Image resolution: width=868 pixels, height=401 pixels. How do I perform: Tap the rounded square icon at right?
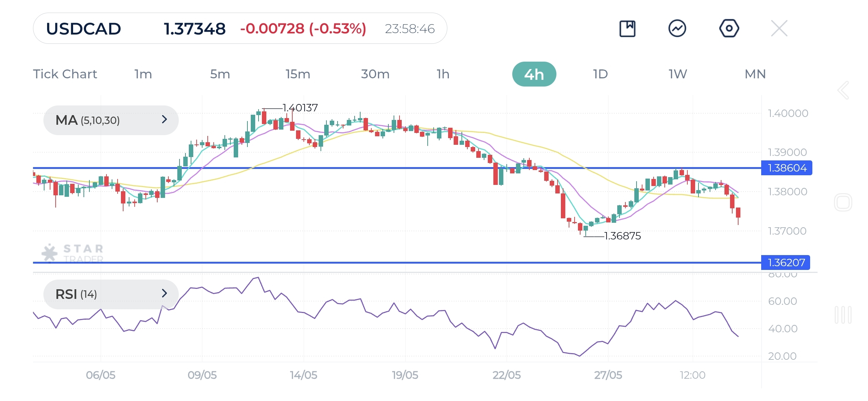click(843, 202)
